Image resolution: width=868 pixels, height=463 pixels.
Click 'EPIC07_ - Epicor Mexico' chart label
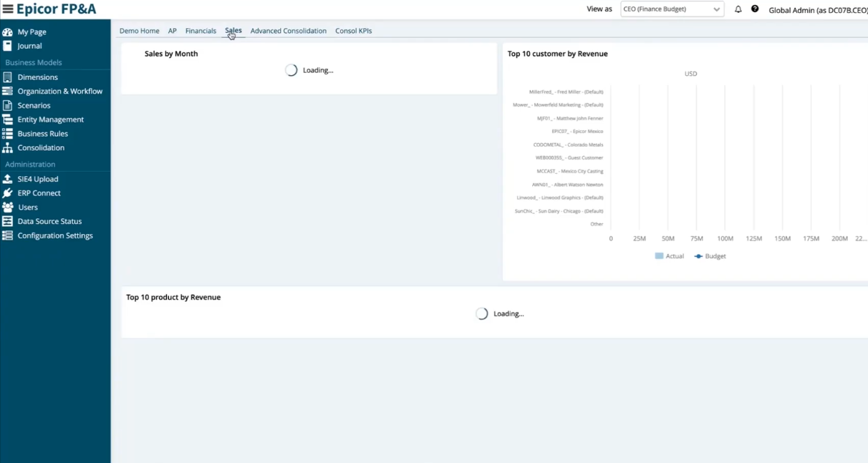tap(577, 132)
